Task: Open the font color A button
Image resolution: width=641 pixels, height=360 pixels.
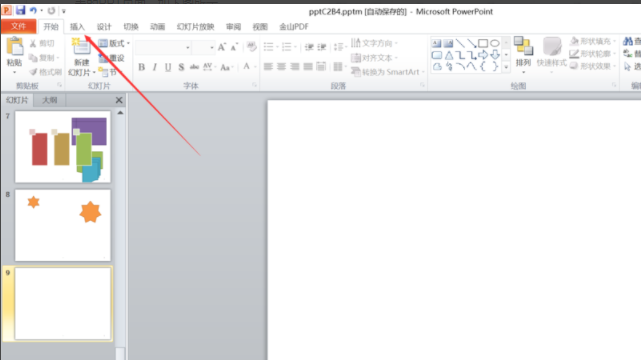Action: point(247,67)
